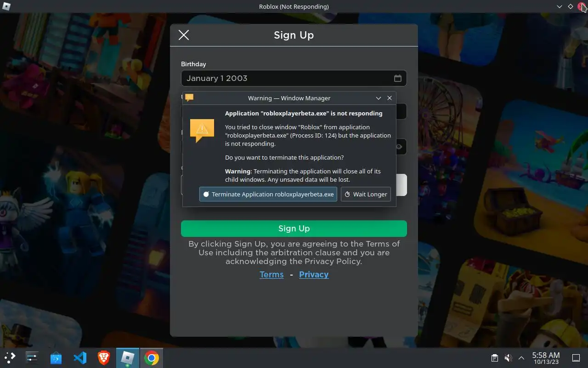Image resolution: width=588 pixels, height=368 pixels.
Task: Open Visual Studio Code from taskbar
Action: point(80,357)
